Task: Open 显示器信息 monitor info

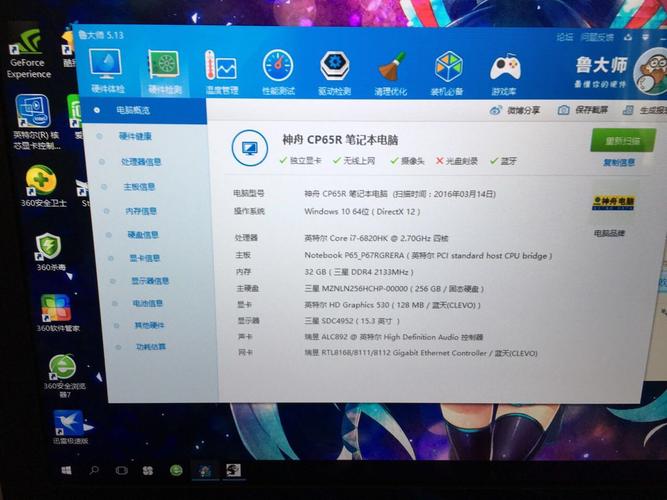Action: [150, 281]
